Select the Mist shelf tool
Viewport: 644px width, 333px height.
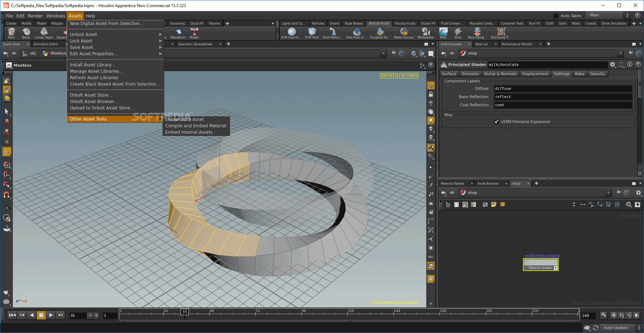tap(443, 33)
